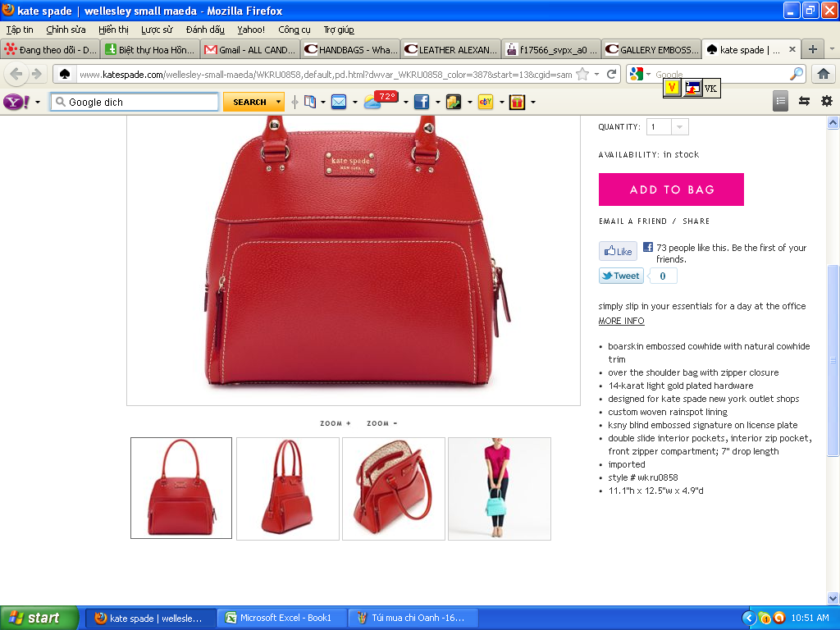
Task: Open the eBay toolbar icon
Action: [x=486, y=102]
